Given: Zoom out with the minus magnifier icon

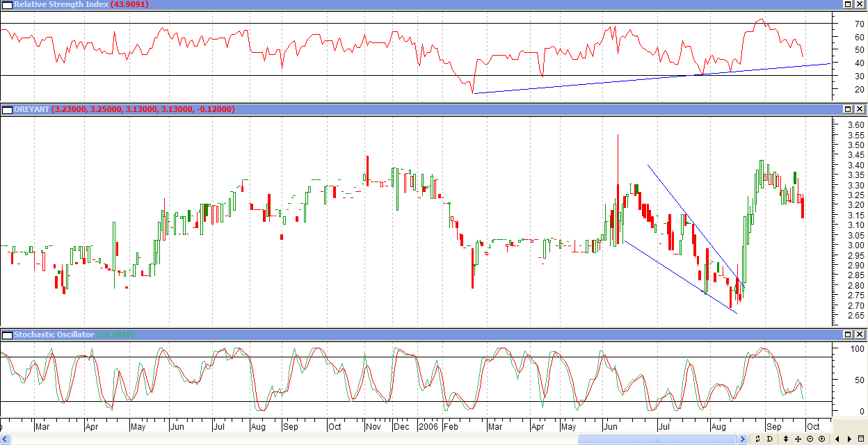Looking at the screenshot, I should (x=810, y=439).
